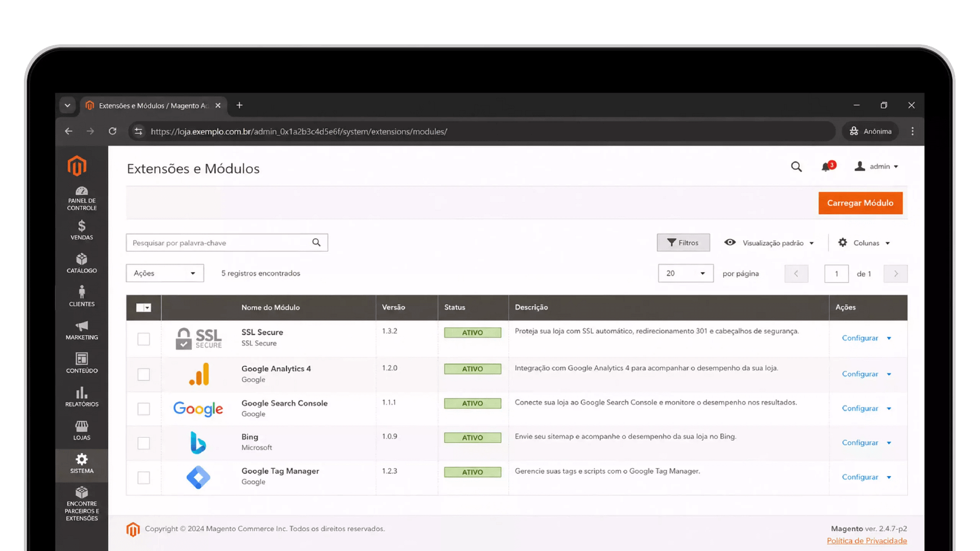The height and width of the screenshot is (551, 980).
Task: Sort by Status column header
Action: click(x=455, y=307)
